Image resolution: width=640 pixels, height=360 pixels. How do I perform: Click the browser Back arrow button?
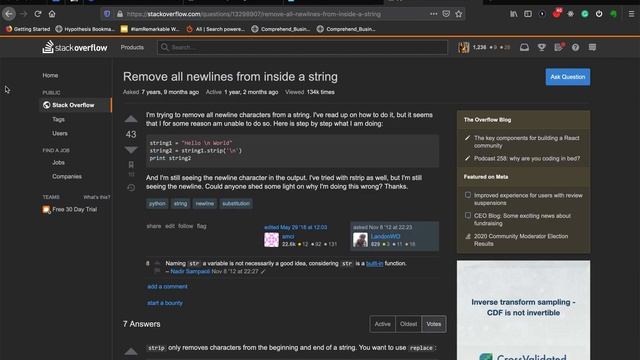tap(9, 14)
